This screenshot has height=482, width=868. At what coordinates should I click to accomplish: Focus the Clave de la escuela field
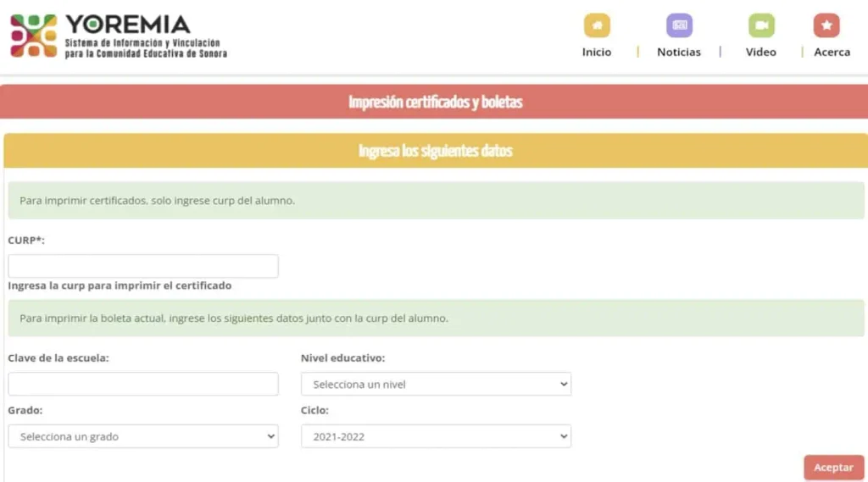[x=142, y=384]
